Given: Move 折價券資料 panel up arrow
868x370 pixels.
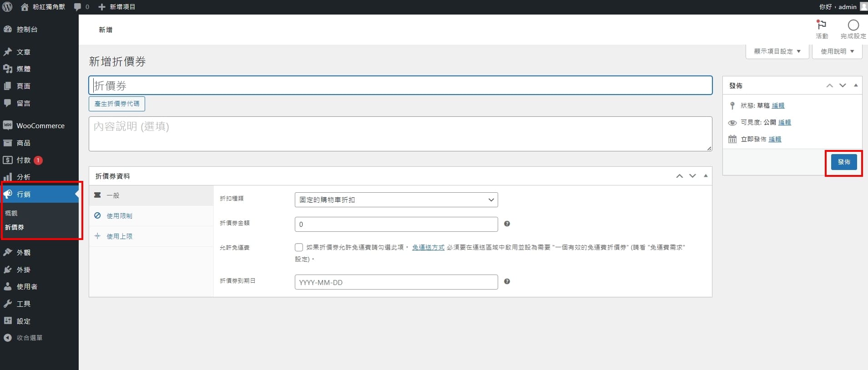Looking at the screenshot, I should [679, 176].
